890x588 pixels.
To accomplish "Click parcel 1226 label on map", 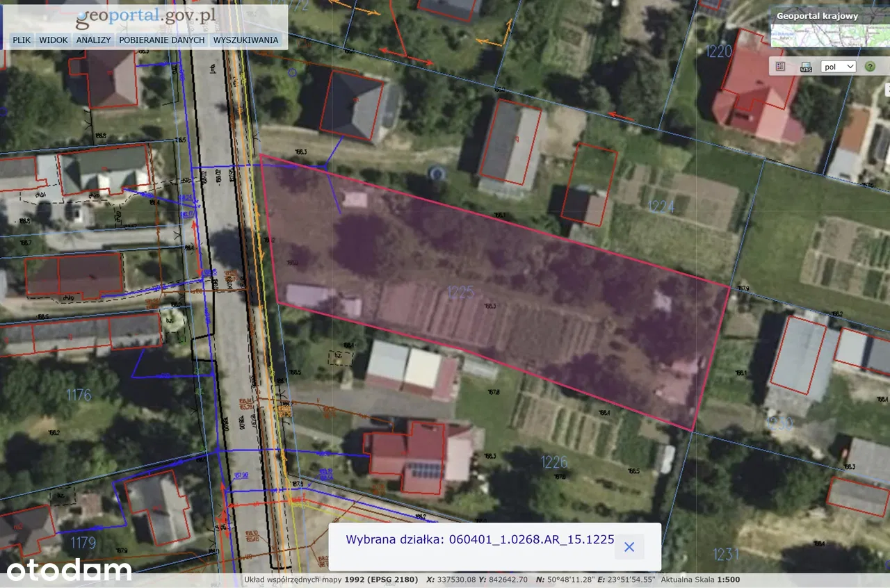I will click(554, 462).
